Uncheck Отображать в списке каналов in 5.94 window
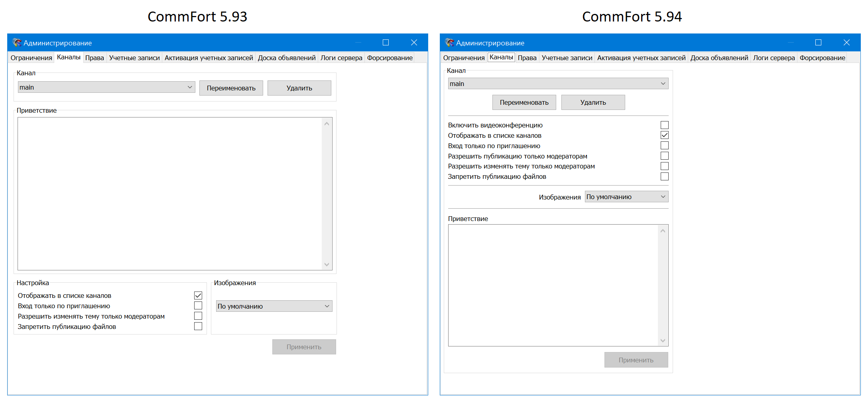 point(665,135)
